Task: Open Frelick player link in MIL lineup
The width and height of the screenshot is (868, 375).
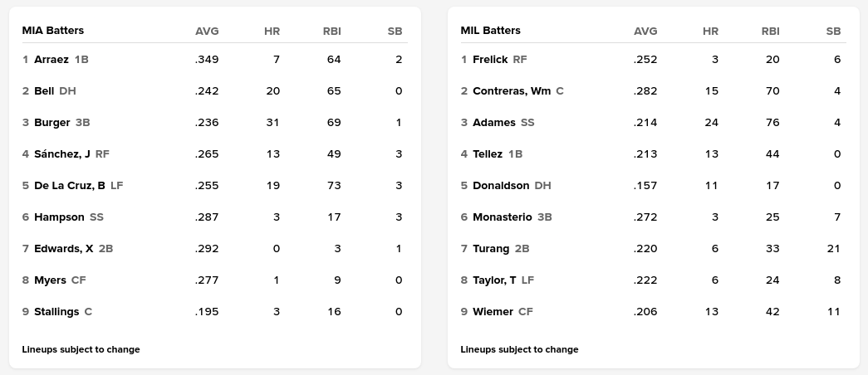Action: click(x=490, y=60)
